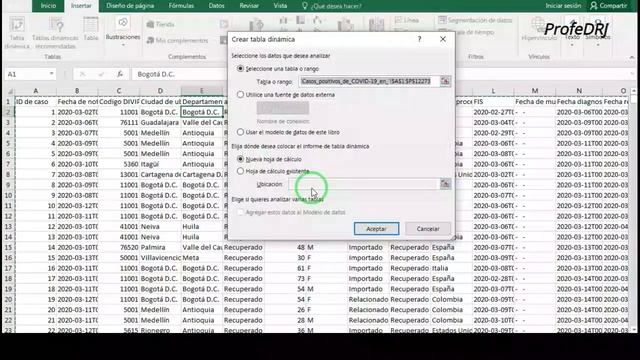Click the formula bar showing Bogotá D.C.
Screen dimensions: 640x360
180,74
